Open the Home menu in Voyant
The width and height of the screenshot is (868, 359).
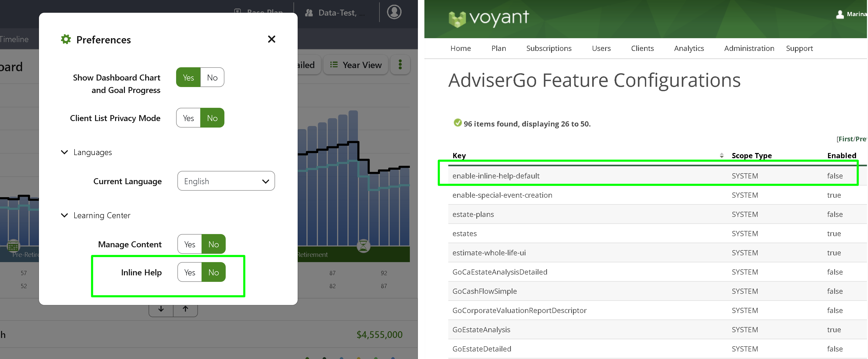[x=460, y=48]
